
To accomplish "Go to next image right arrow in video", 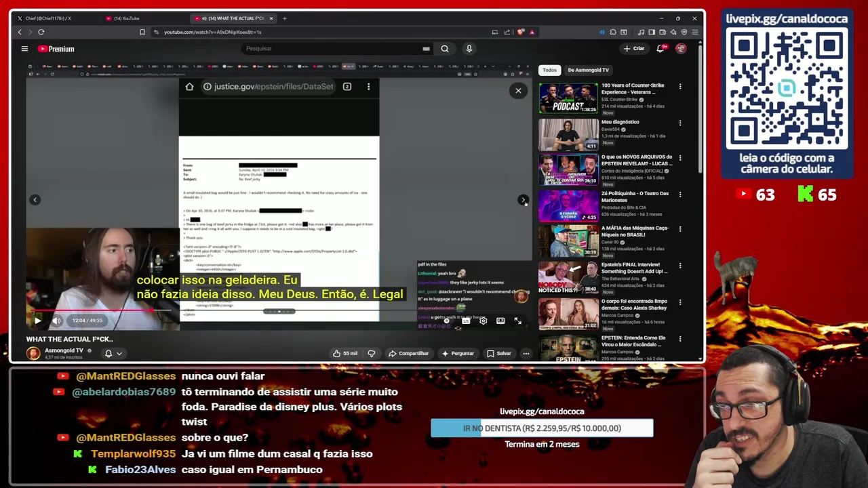I will click(x=523, y=199).
